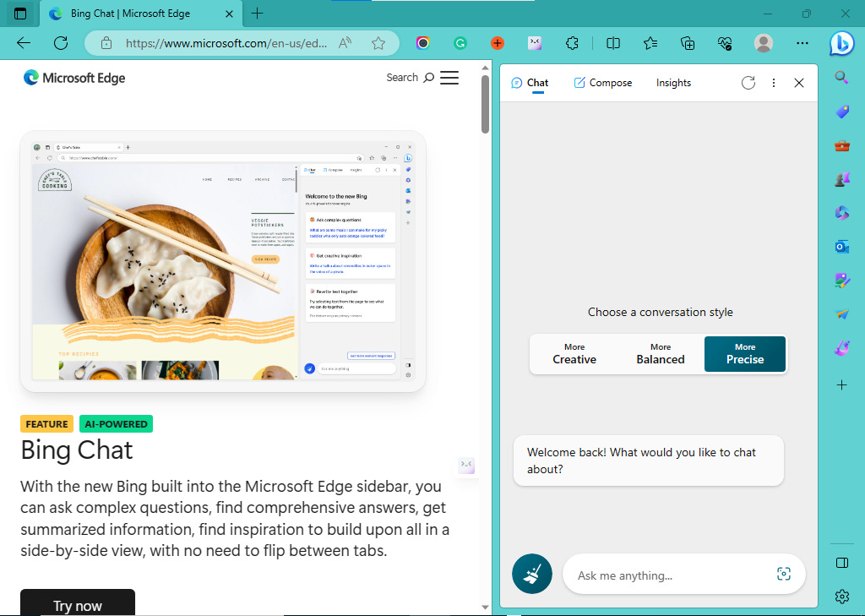Click the address bar URL
The width and height of the screenshot is (865, 616).
226,43
